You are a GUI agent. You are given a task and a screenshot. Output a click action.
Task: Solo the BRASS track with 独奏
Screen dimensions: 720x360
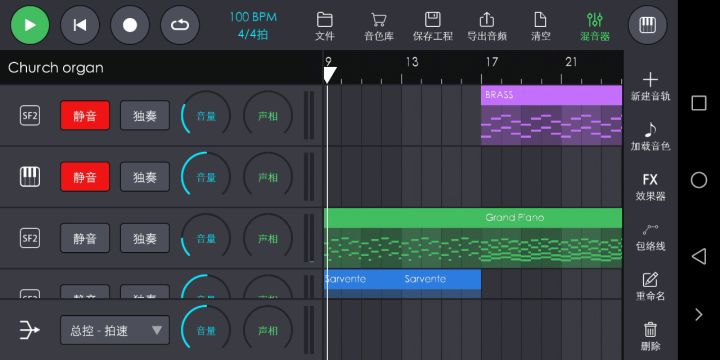click(145, 116)
